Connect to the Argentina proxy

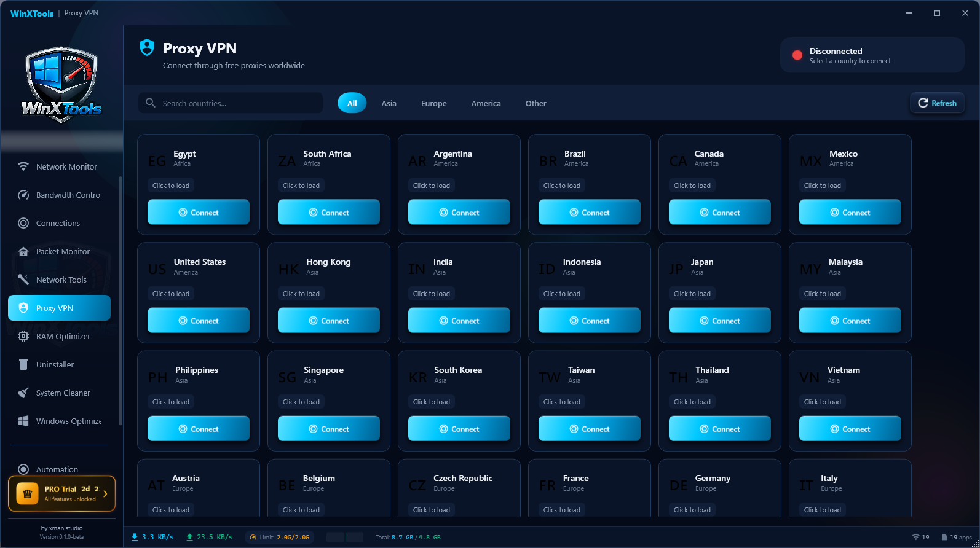coord(459,213)
